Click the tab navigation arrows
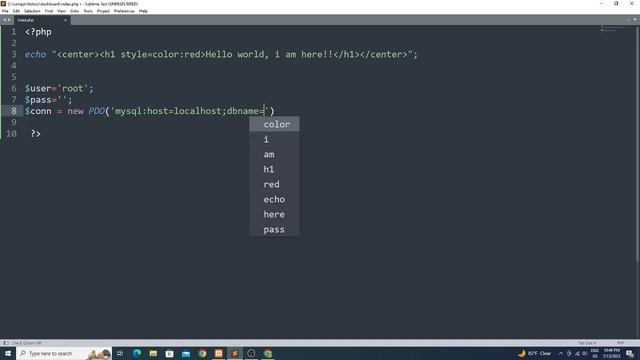The image size is (640, 360). click(x=7, y=20)
